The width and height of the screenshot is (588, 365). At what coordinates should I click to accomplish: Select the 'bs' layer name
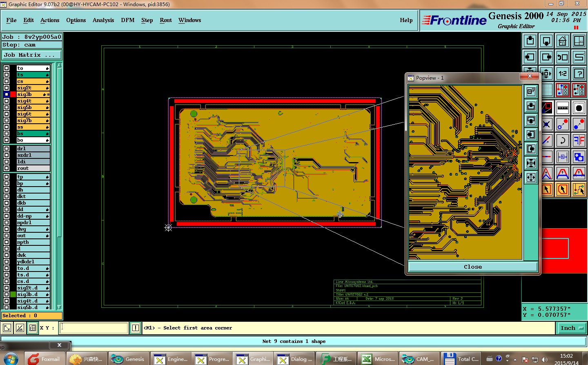pos(33,134)
